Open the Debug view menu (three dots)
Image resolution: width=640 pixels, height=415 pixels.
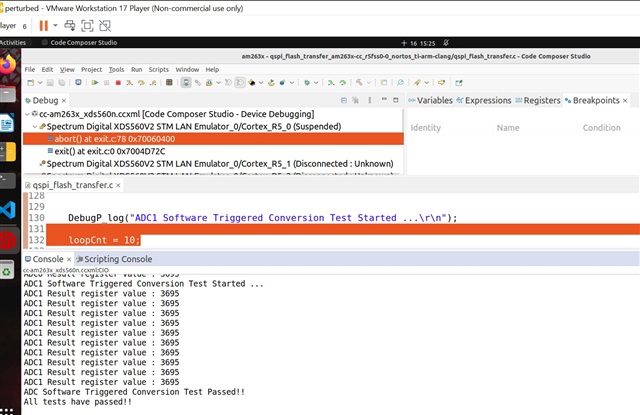[x=370, y=100]
